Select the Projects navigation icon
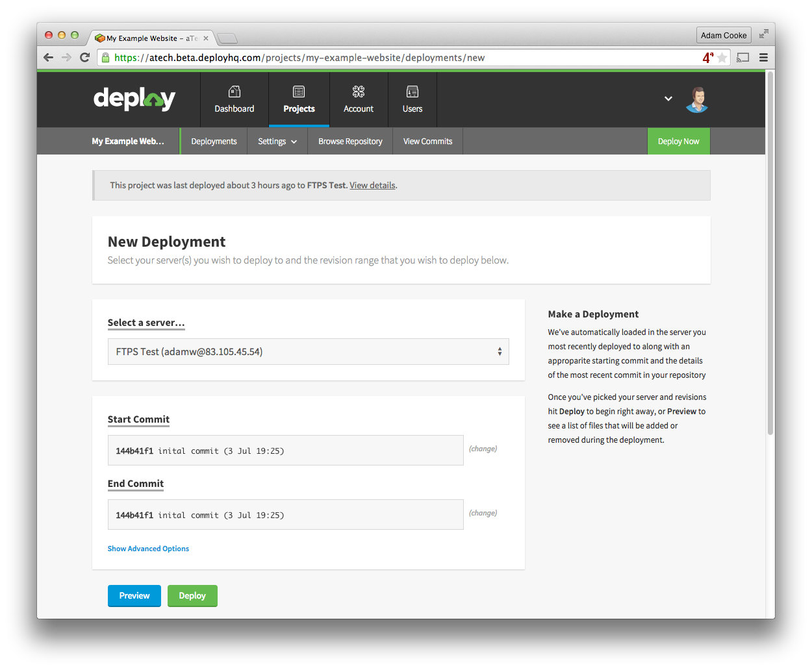Screen dimensions: 812x670 [299, 99]
